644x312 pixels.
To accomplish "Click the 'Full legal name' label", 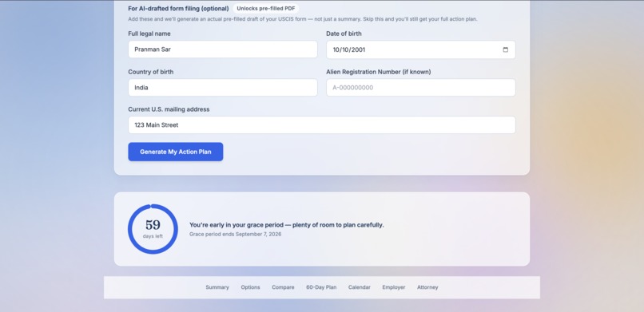I will coord(149,34).
